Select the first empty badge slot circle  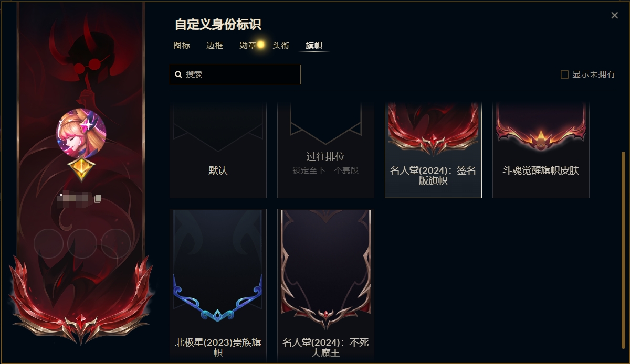point(49,243)
